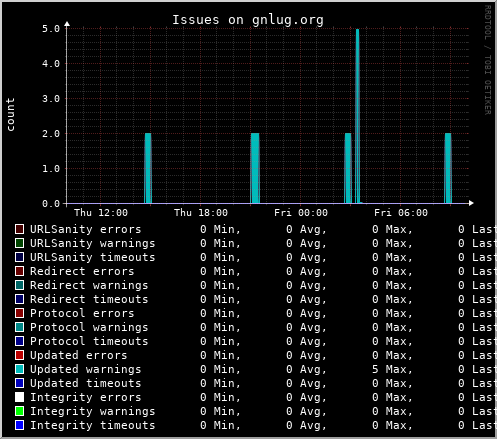Viewport: 497px width, 439px height.
Task: Click the 'Updated timeouts' legend label
Action: (x=86, y=383)
